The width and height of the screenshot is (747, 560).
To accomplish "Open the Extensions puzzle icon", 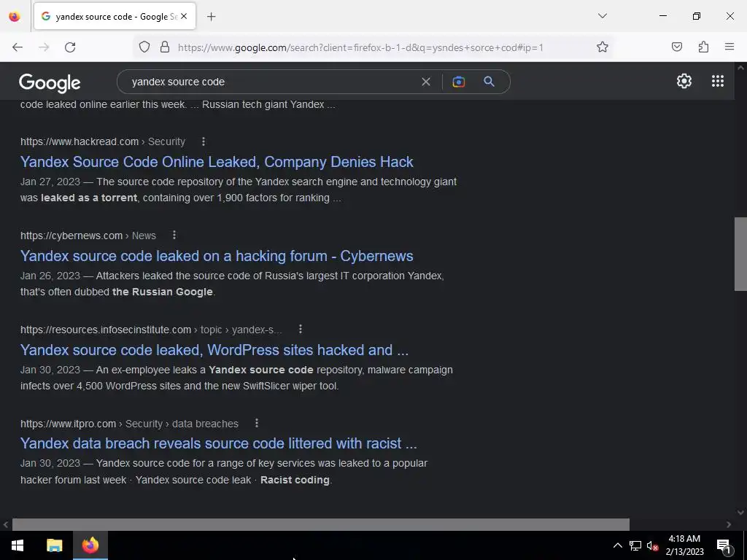I will pos(703,47).
